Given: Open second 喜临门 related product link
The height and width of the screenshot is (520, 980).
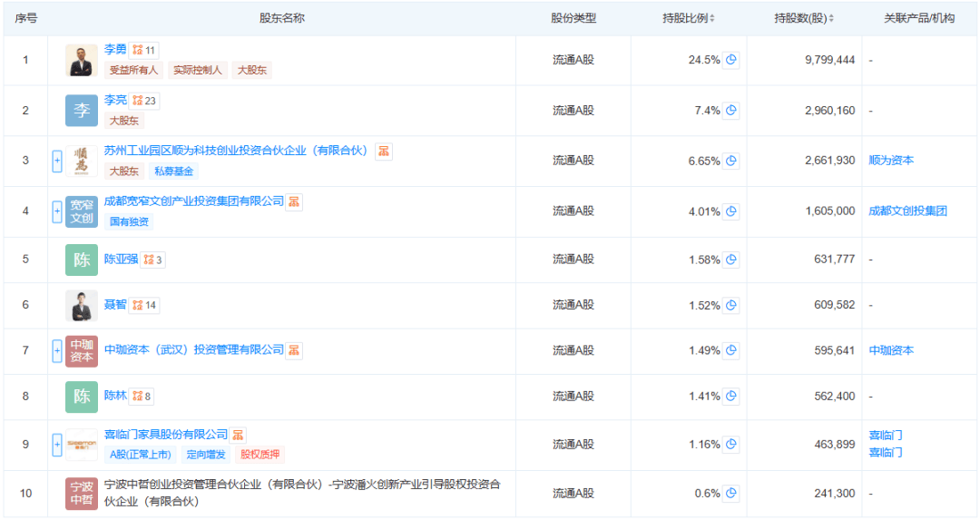Looking at the screenshot, I should coord(885,452).
